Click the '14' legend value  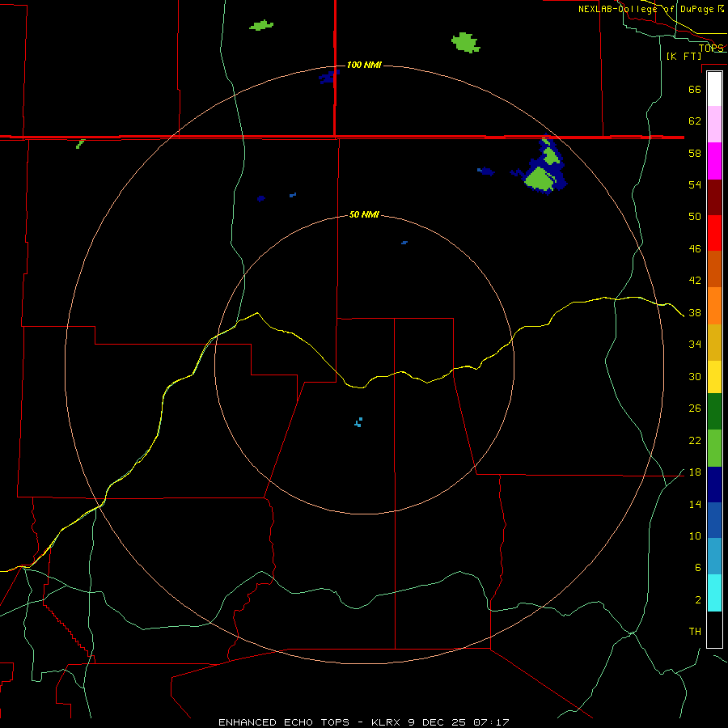point(695,505)
